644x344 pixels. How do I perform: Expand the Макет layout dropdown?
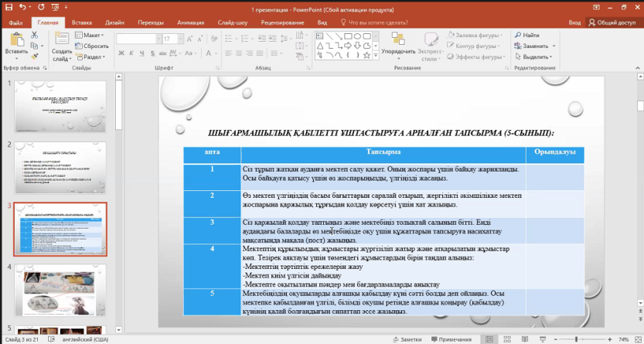click(x=93, y=36)
